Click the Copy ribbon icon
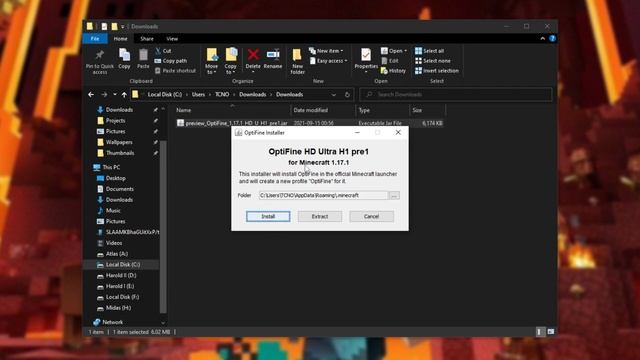 124,59
